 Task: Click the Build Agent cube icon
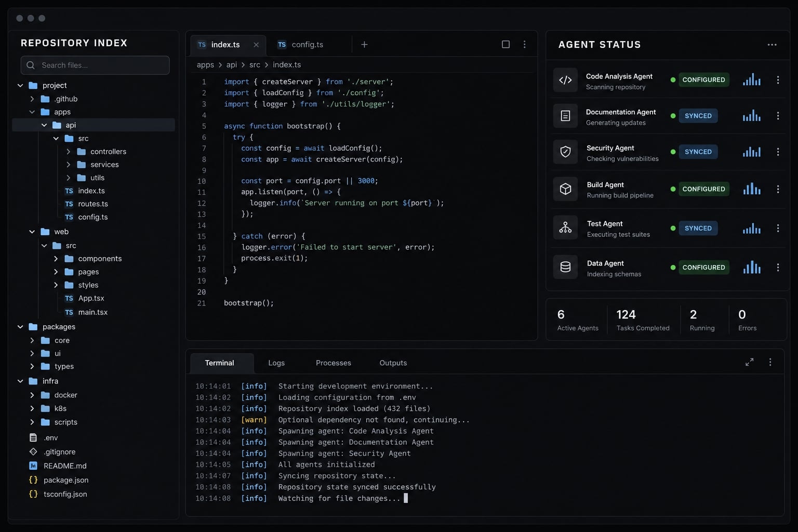click(565, 189)
